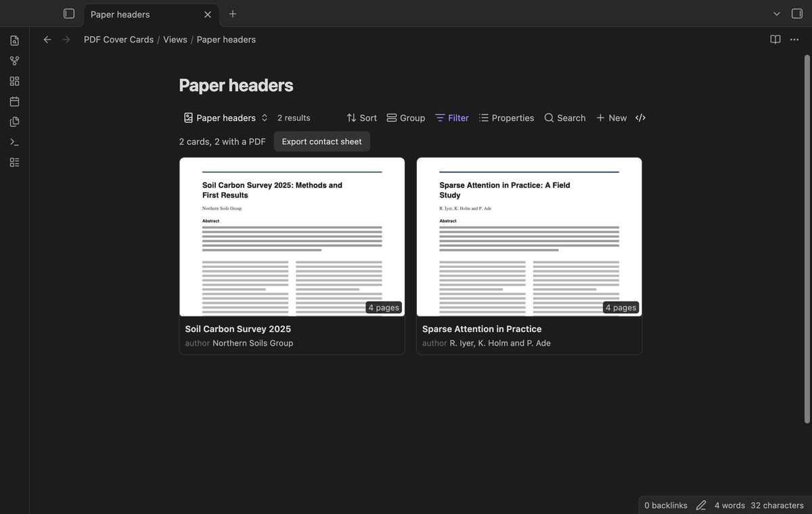Click 32 characters in status bar
The height and width of the screenshot is (514, 812).
tap(777, 505)
